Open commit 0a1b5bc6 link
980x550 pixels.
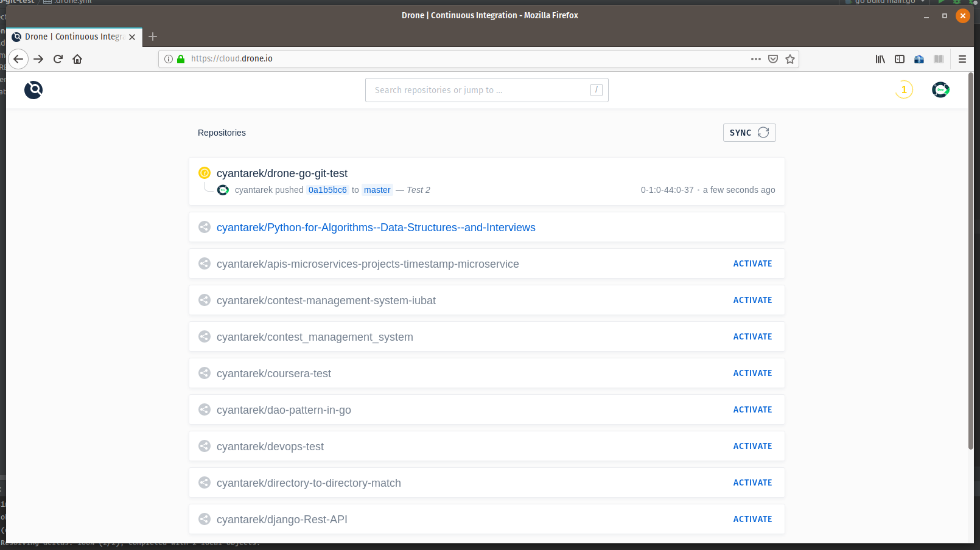pos(327,190)
